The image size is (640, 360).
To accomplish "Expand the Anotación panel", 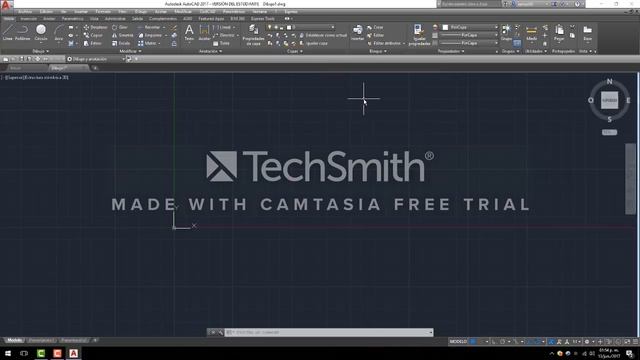I will pos(210,51).
